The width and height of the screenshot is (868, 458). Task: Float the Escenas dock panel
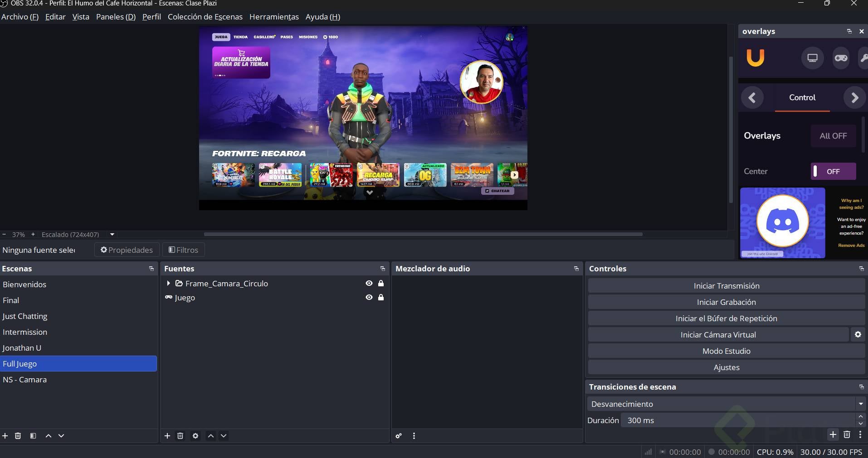[151, 269]
